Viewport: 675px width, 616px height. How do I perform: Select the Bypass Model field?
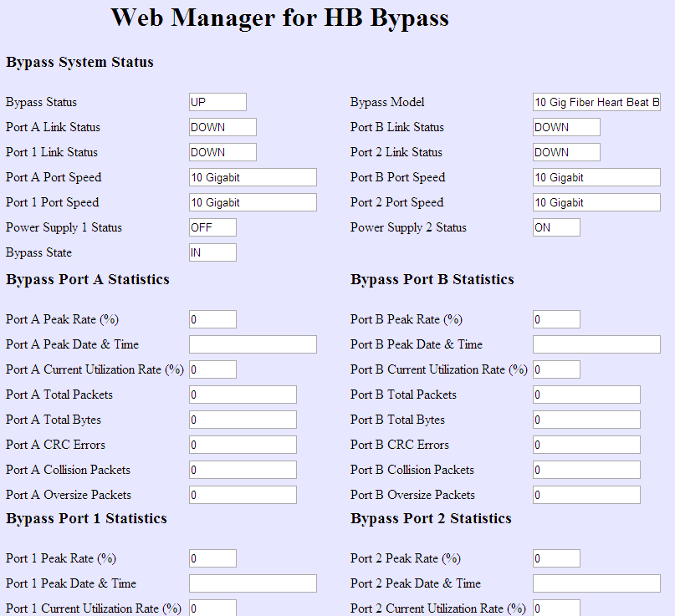click(596, 102)
